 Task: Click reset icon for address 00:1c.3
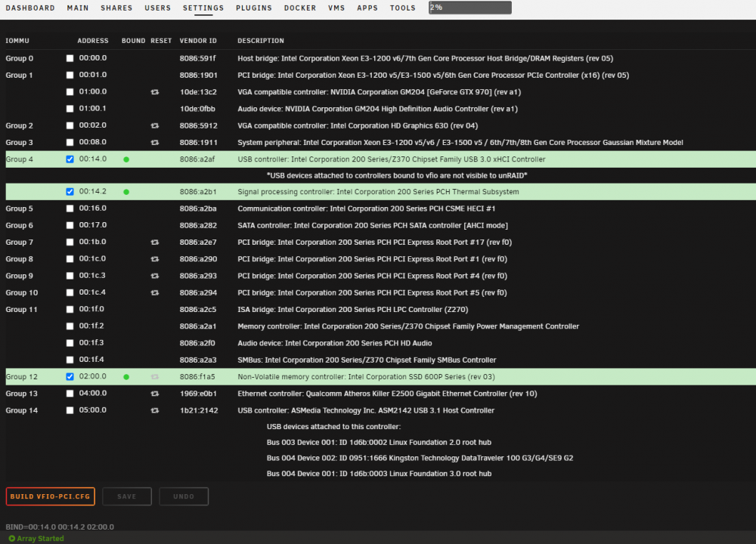(x=155, y=276)
